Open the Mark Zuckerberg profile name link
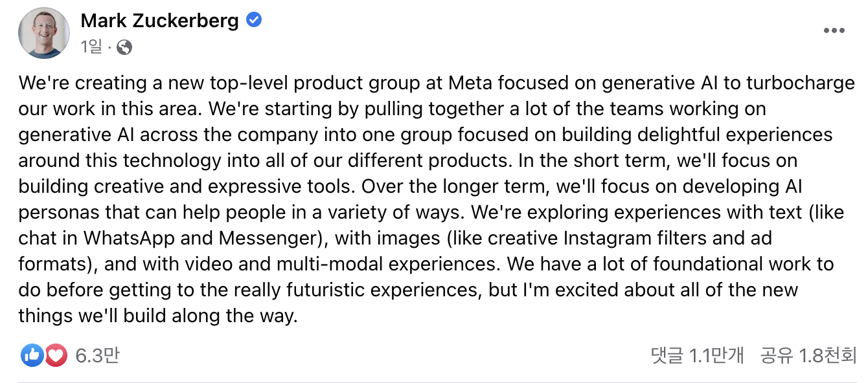 tap(159, 21)
